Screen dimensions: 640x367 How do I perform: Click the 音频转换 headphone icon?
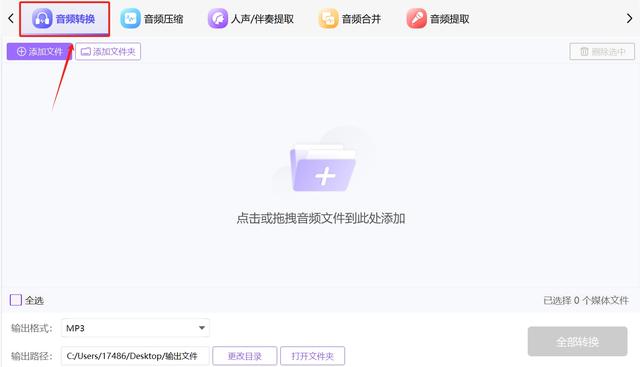pyautogui.click(x=42, y=18)
